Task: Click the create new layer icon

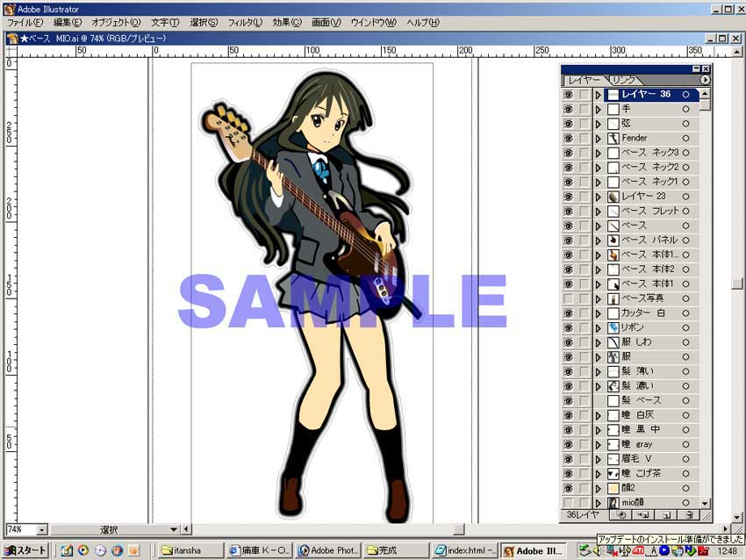Action: coord(666,515)
